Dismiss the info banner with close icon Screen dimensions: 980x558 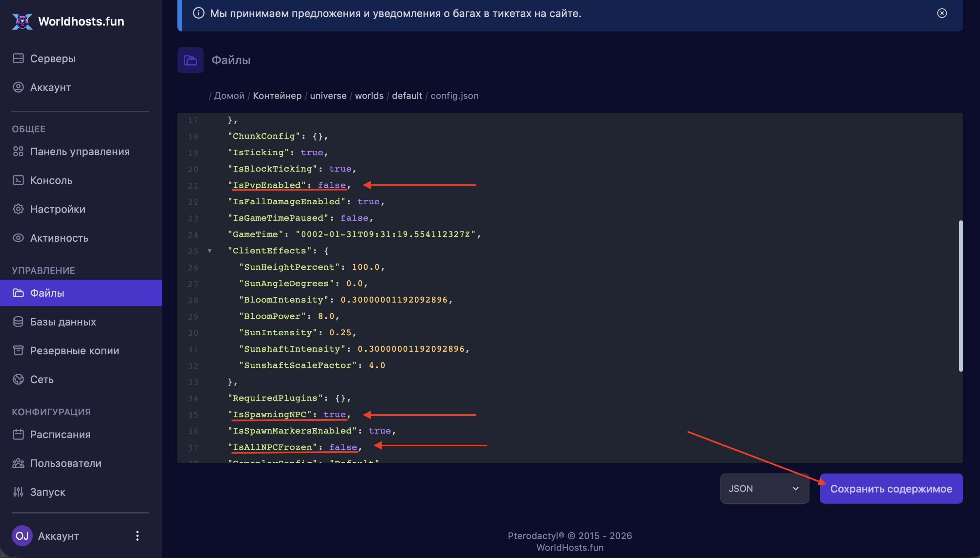pyautogui.click(x=942, y=13)
